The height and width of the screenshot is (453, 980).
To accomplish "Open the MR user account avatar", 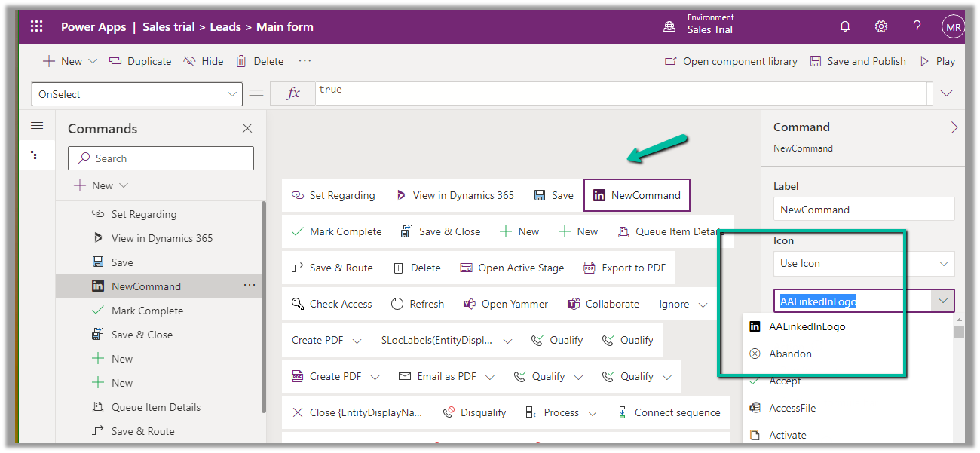I will (x=953, y=27).
